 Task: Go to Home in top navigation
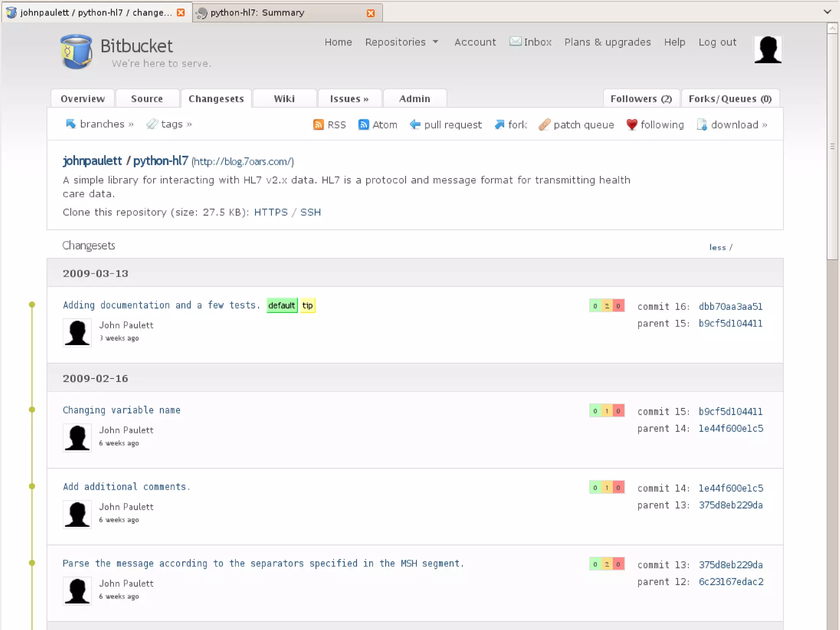coord(338,42)
